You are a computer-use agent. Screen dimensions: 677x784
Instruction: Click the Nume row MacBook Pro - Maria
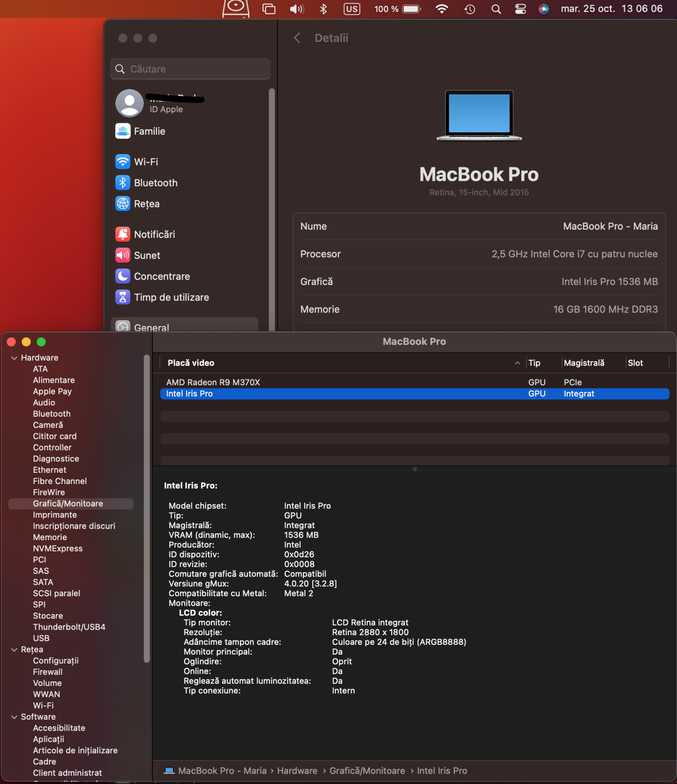tap(479, 226)
